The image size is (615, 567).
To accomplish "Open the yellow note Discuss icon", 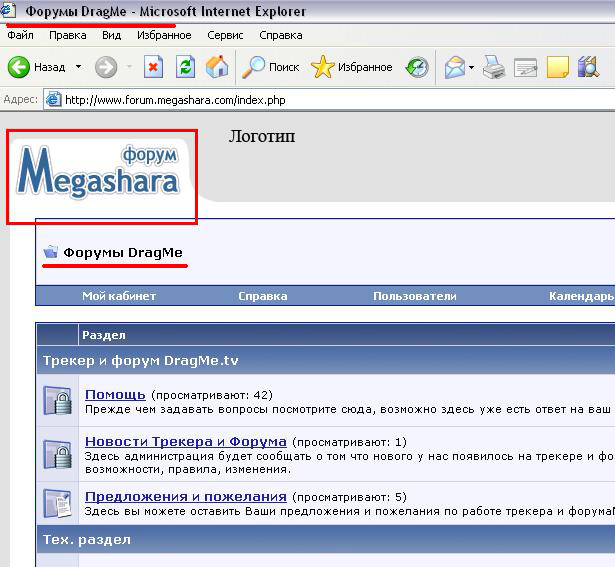I will (x=557, y=67).
